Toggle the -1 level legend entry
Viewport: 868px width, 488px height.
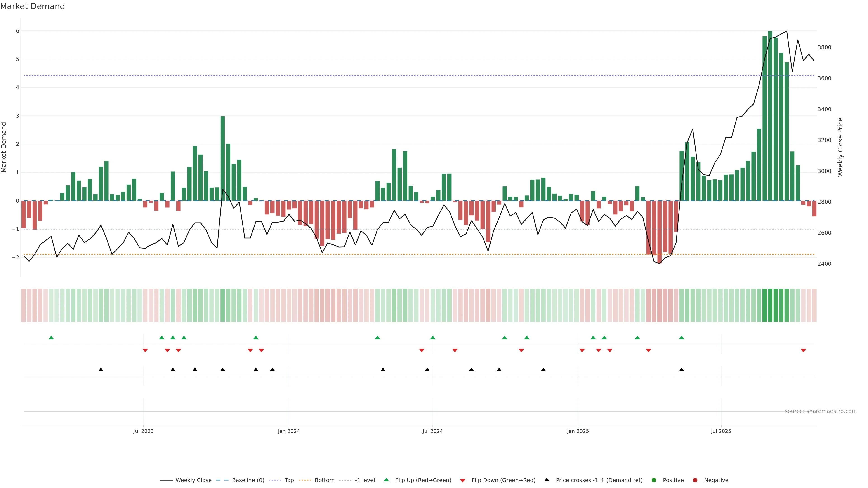point(365,480)
